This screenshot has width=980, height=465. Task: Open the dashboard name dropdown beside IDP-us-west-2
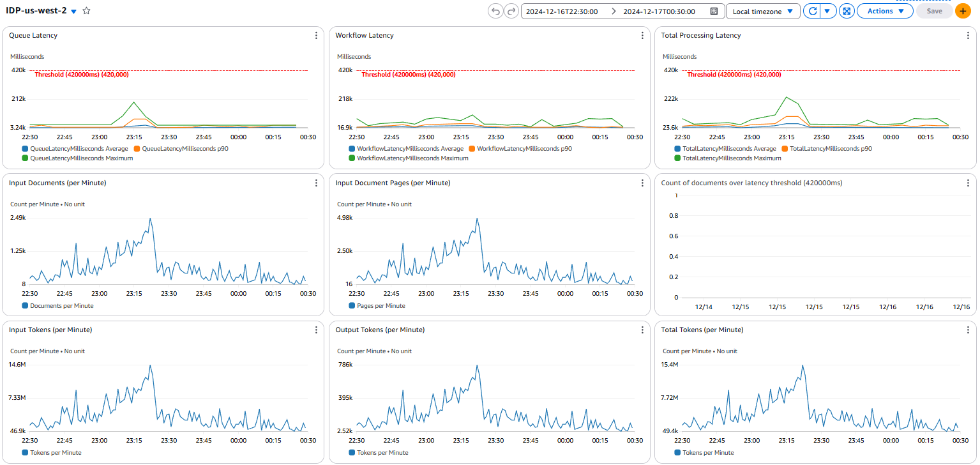(72, 11)
